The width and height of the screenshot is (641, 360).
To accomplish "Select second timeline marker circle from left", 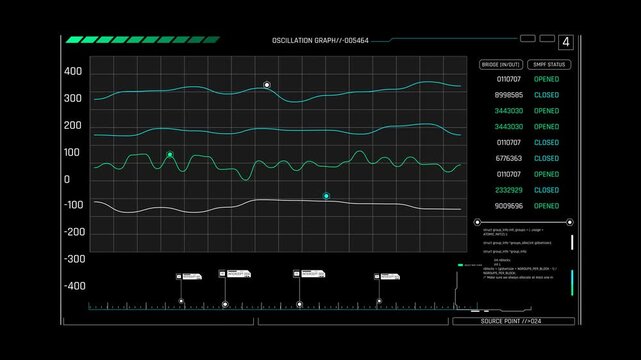I will click(225, 304).
